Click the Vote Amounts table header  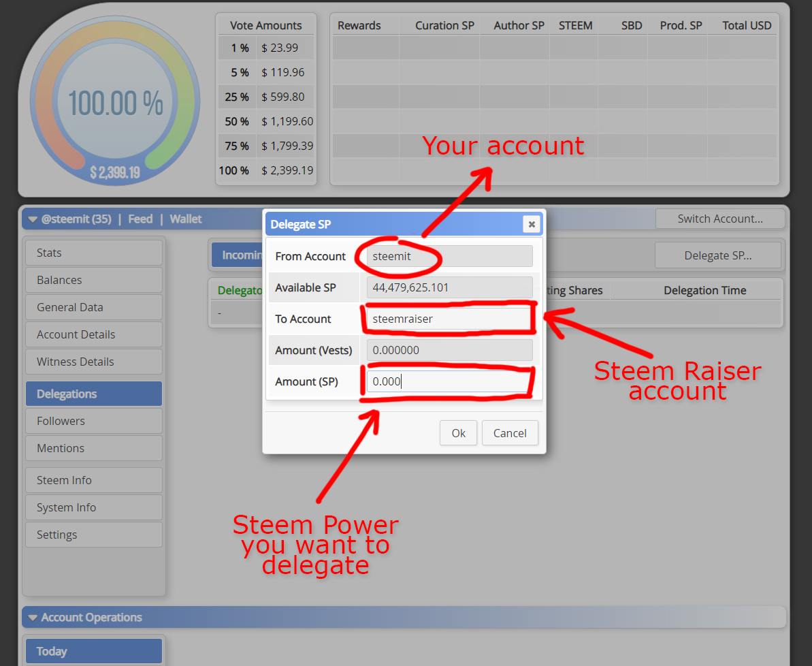(x=265, y=25)
